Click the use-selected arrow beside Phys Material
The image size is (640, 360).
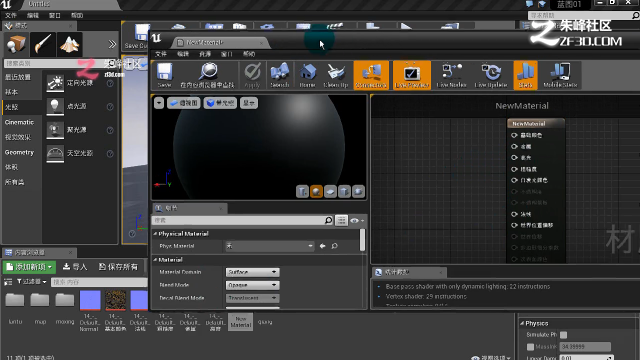point(322,246)
